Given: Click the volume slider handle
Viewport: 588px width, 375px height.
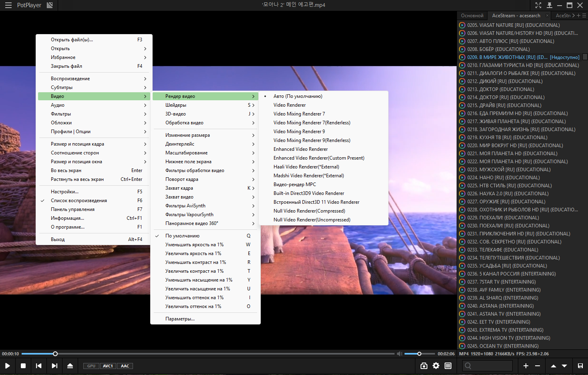Looking at the screenshot, I should tap(419, 354).
